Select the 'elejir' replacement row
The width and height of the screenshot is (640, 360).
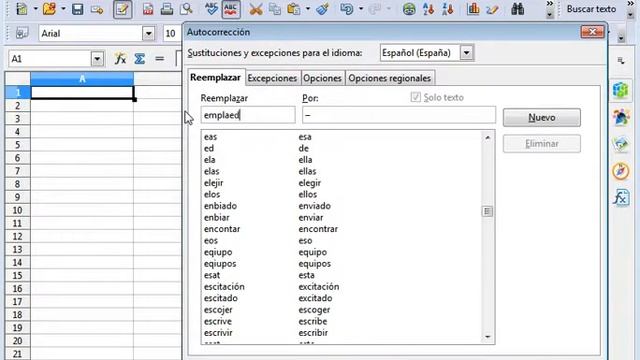(342, 183)
